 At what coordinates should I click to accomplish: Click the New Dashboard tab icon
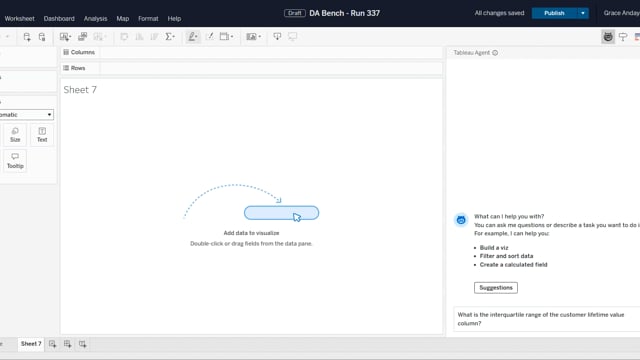click(x=67, y=344)
